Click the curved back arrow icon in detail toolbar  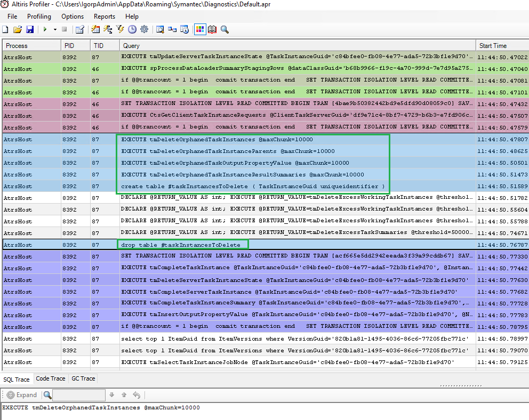tap(137, 395)
